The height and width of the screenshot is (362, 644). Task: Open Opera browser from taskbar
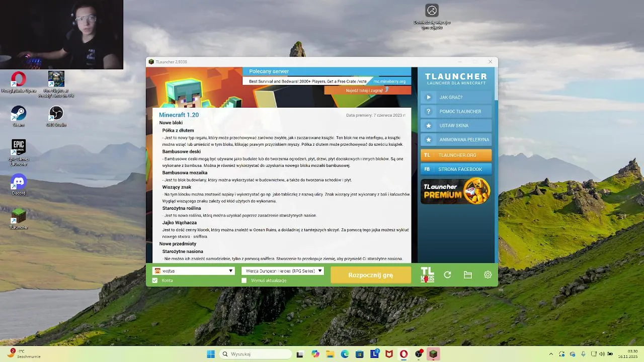[404, 354]
